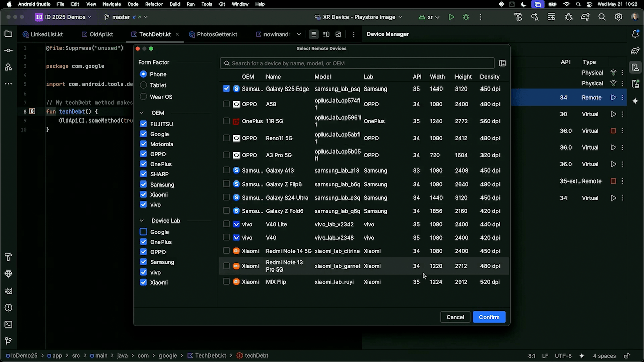Click the LF line separator status entry

[x=545, y=356]
